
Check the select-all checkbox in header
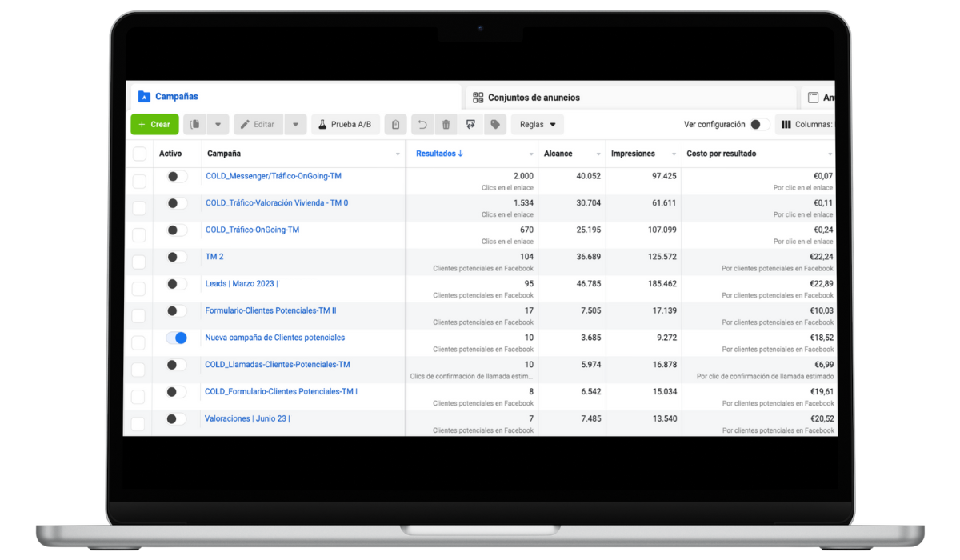(139, 154)
